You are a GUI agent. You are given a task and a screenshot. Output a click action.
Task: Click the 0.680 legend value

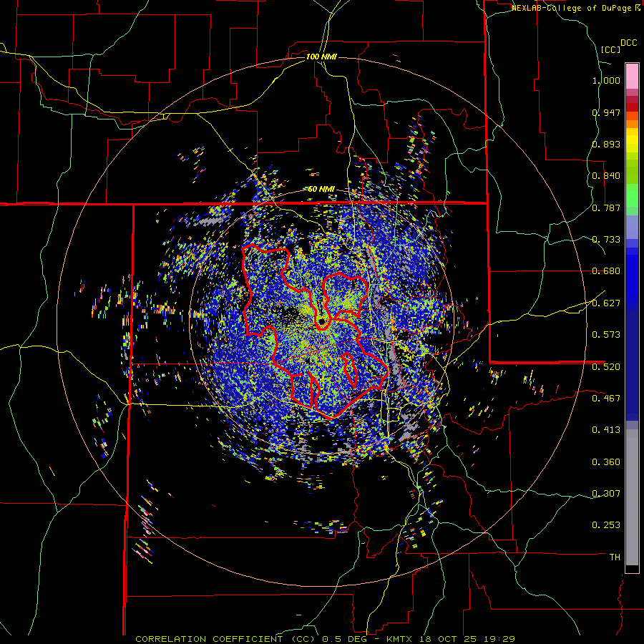point(606,271)
